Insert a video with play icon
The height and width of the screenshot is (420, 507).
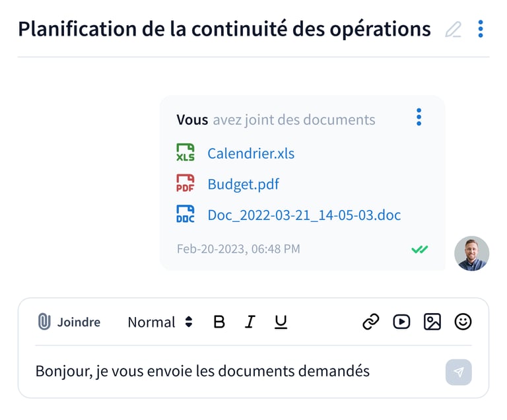pos(401,322)
